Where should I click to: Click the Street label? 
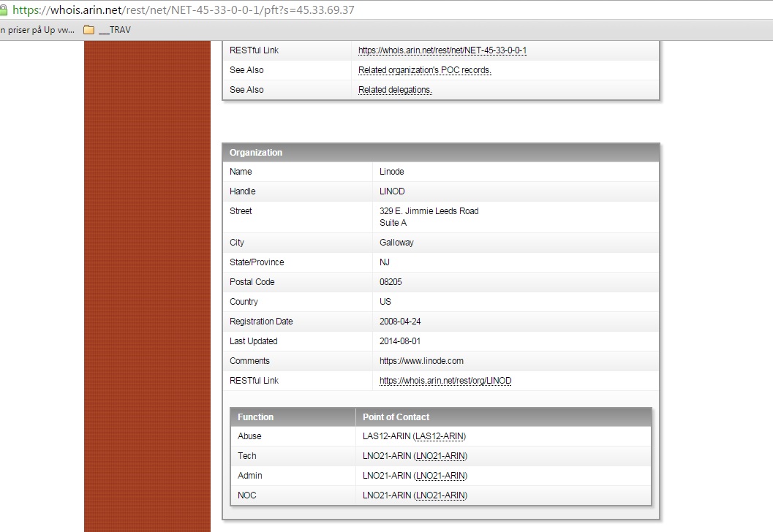click(x=241, y=211)
